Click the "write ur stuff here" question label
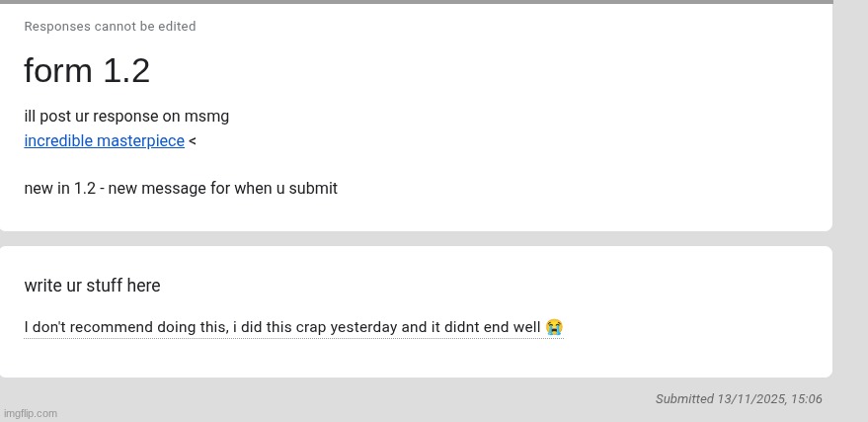868x422 pixels. pos(92,286)
